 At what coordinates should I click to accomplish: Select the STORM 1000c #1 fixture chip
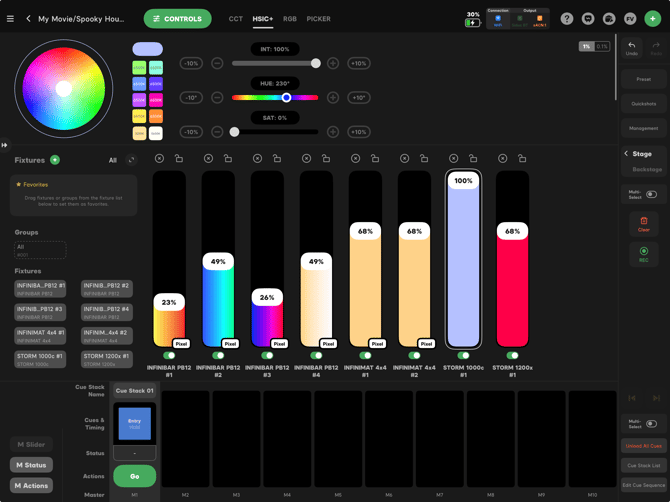[x=40, y=359]
